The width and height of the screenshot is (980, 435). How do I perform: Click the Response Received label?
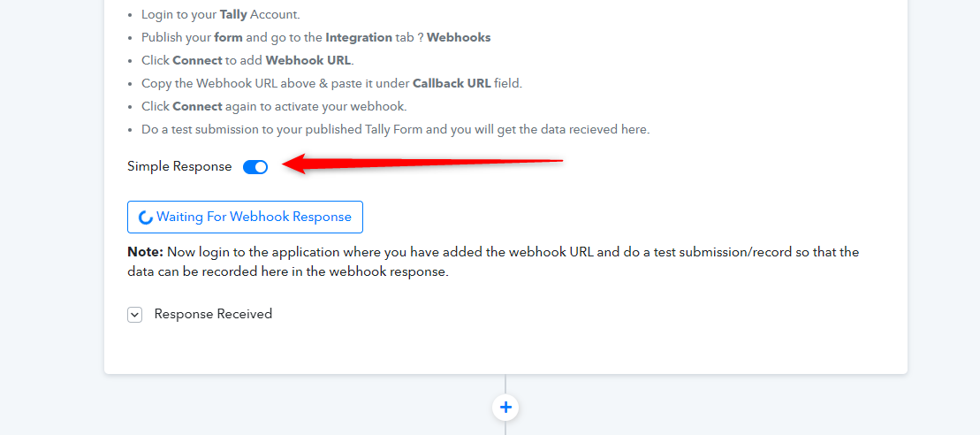click(213, 314)
